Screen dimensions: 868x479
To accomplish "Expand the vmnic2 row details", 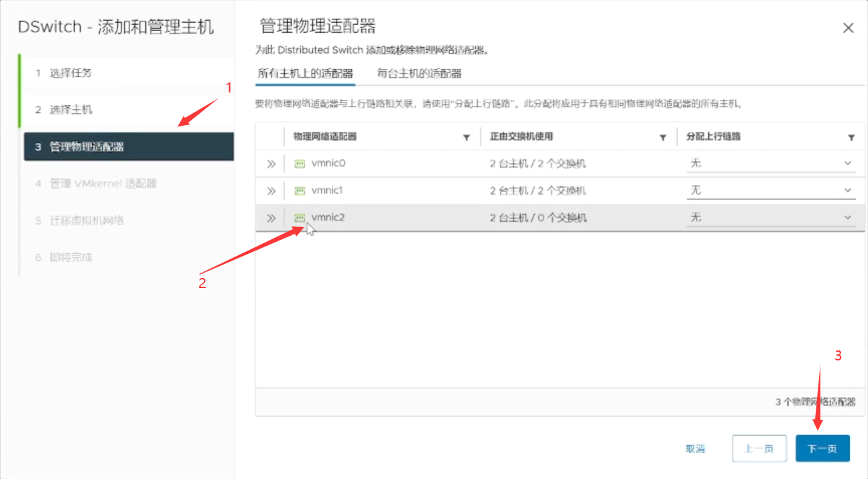I will (x=271, y=218).
